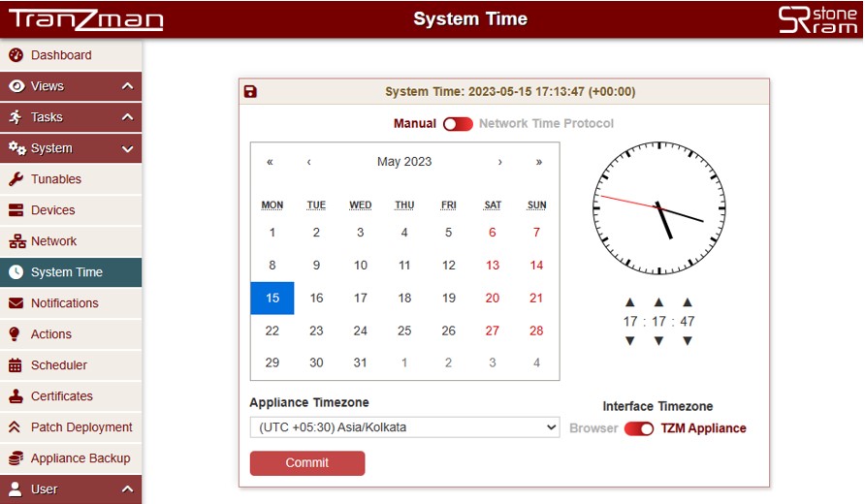Click the Notifications envelope icon

click(x=16, y=303)
